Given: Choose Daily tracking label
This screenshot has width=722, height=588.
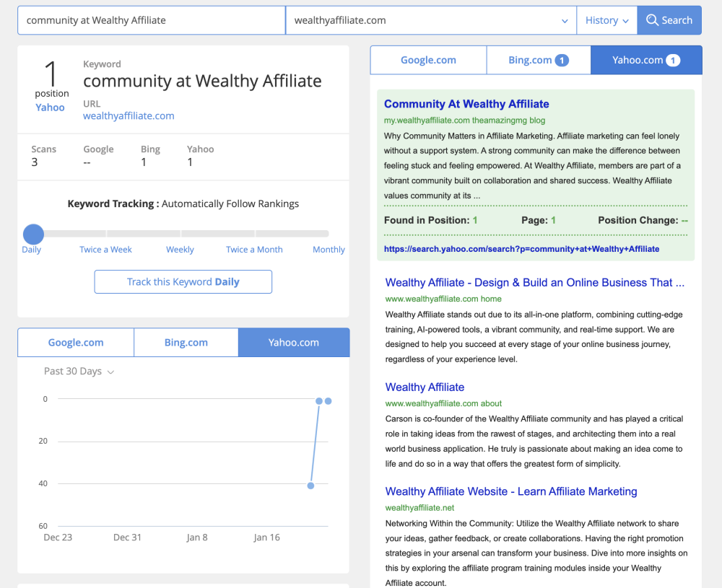Looking at the screenshot, I should click(x=31, y=250).
